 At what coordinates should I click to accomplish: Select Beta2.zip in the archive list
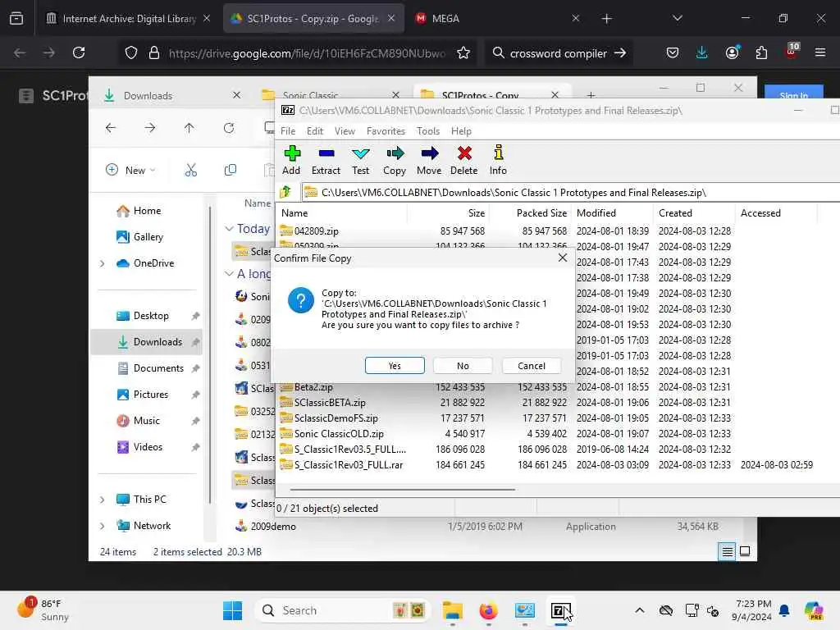pyautogui.click(x=313, y=387)
